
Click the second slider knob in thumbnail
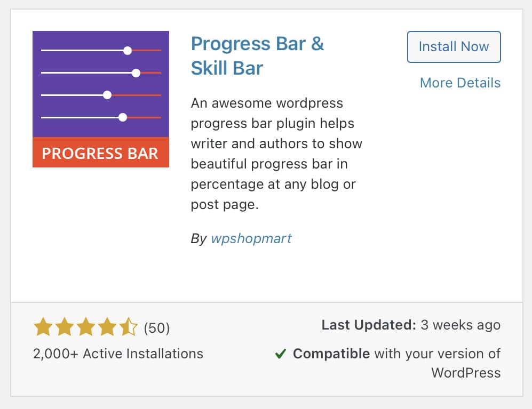click(x=136, y=73)
